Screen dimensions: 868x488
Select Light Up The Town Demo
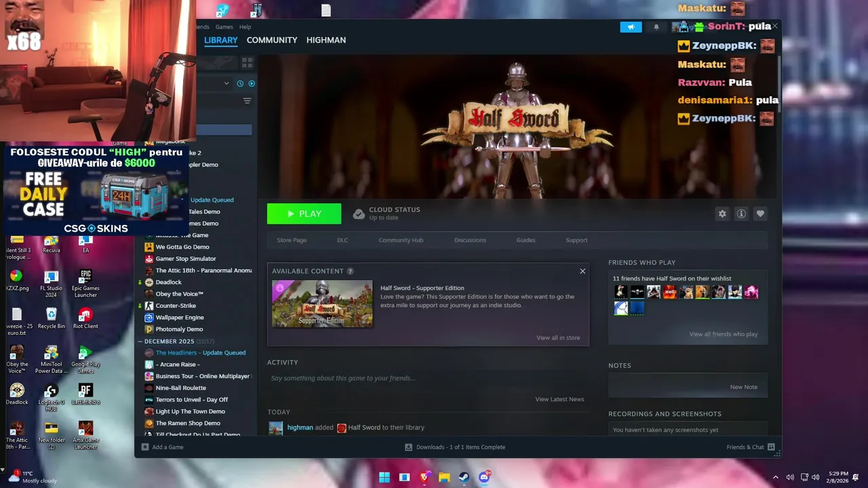click(x=191, y=411)
